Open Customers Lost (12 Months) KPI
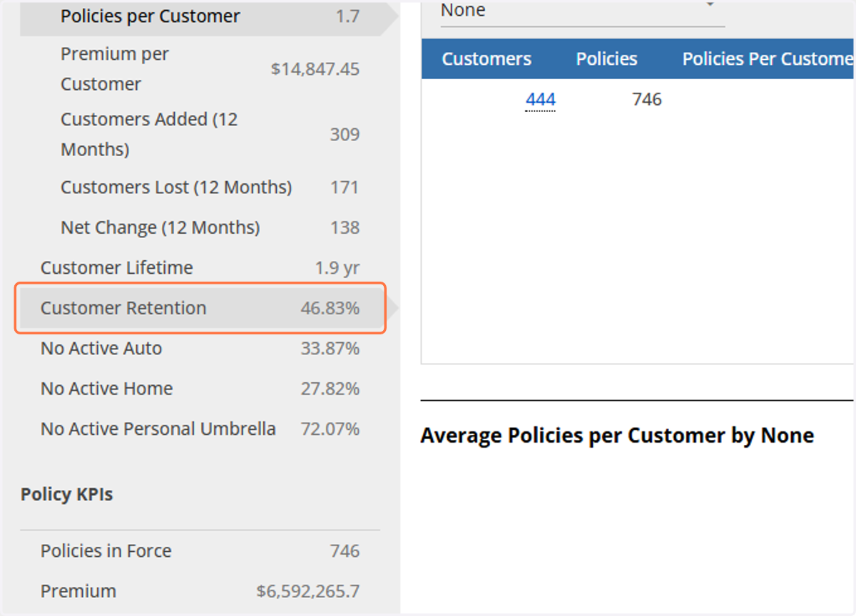 (x=200, y=188)
